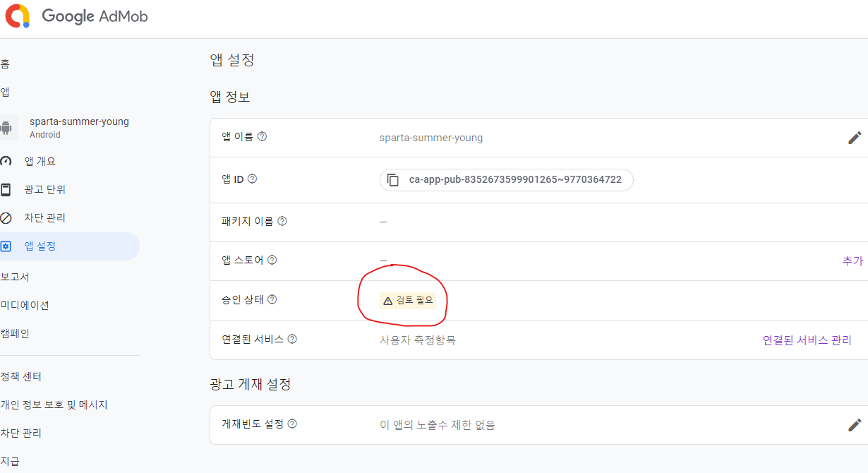The height and width of the screenshot is (473, 868).
Task: Click 연결된 서비스 관리 link
Action: 807,340
